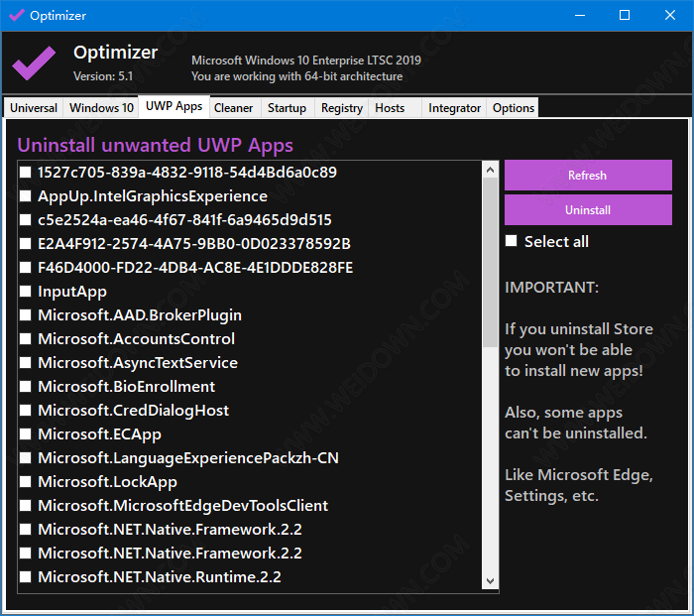Screen dimensions: 694x616
Task: Minimize the Optimizer window
Action: (x=580, y=16)
